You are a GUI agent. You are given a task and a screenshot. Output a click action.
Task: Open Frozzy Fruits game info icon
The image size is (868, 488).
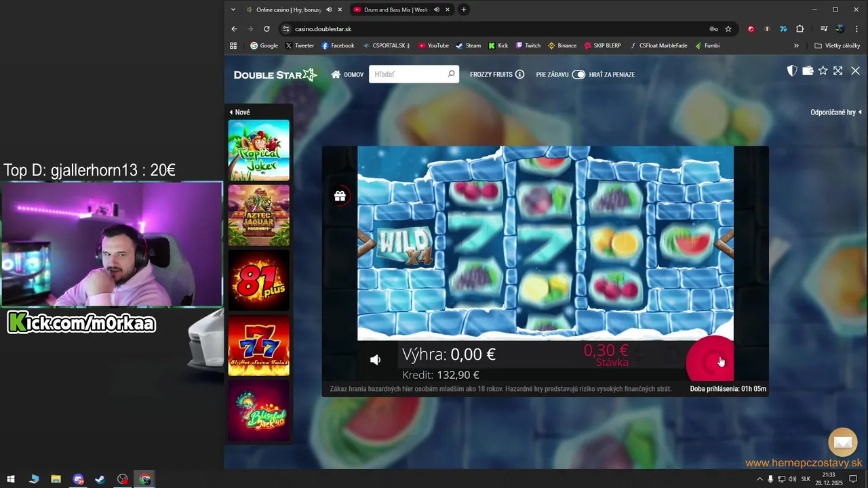click(x=519, y=75)
